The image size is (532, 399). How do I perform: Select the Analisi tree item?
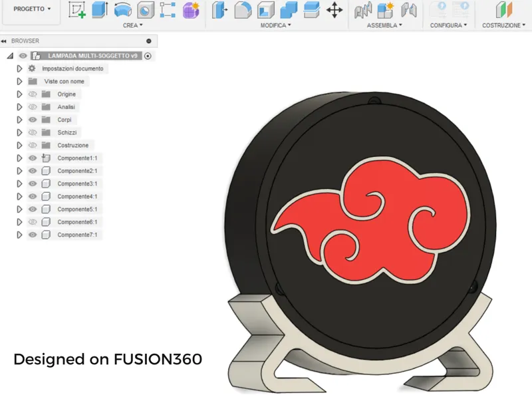(66, 107)
